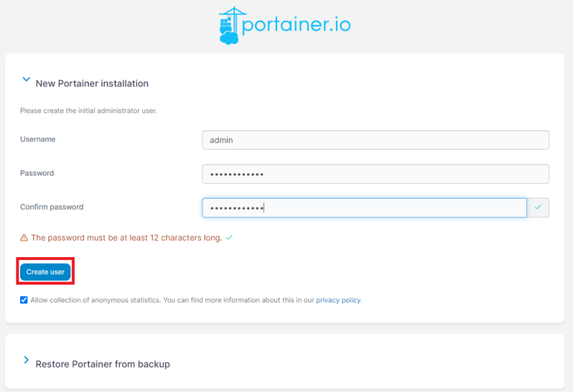The image size is (573, 392).
Task: Click 'Please create the initial administrator user' text
Action: coord(88,110)
